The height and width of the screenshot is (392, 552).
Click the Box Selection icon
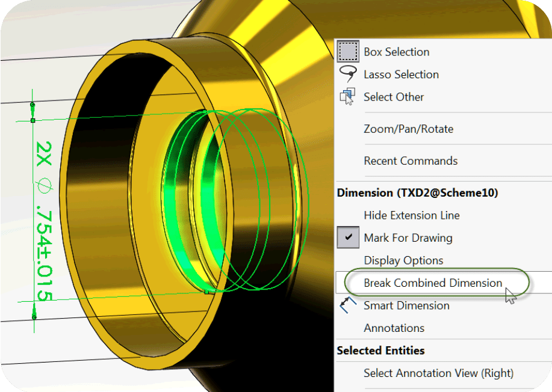pyautogui.click(x=348, y=51)
